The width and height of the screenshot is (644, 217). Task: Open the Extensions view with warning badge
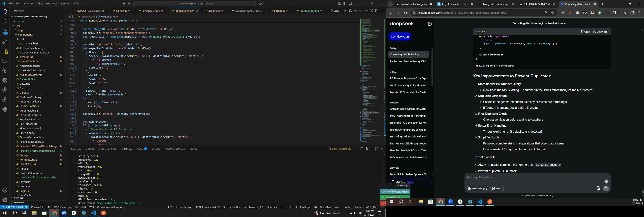click(x=5, y=51)
